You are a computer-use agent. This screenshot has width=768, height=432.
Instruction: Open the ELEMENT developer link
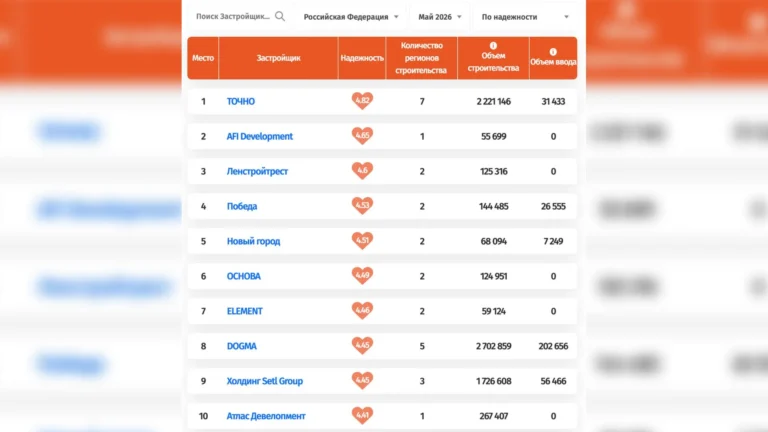click(x=244, y=311)
